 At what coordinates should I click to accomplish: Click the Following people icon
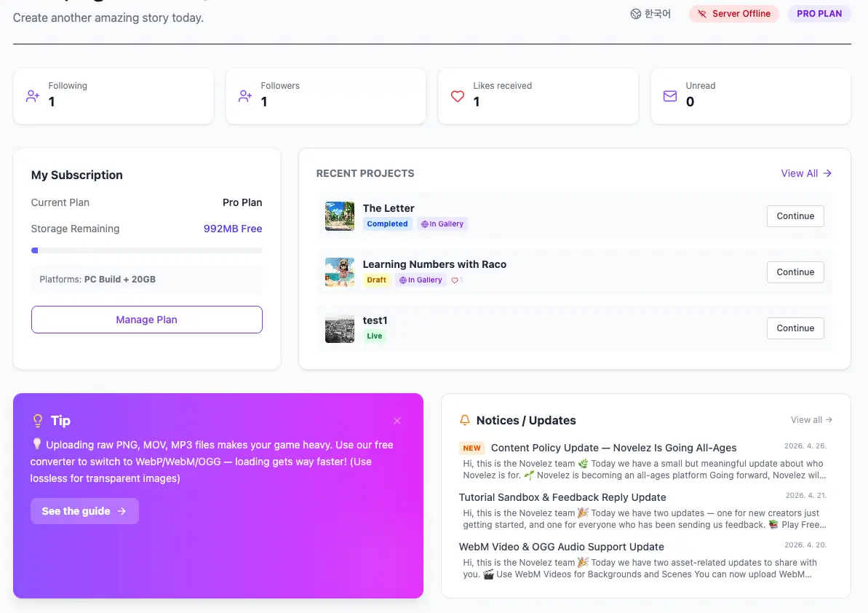[x=33, y=96]
